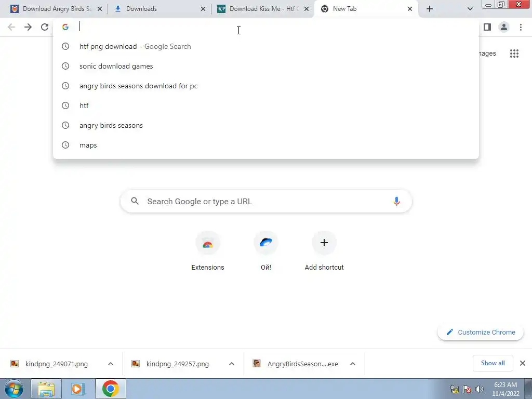This screenshot has height=399, width=532.
Task: Expand options for kindpng_249071.png download
Action: pyautogui.click(x=111, y=364)
